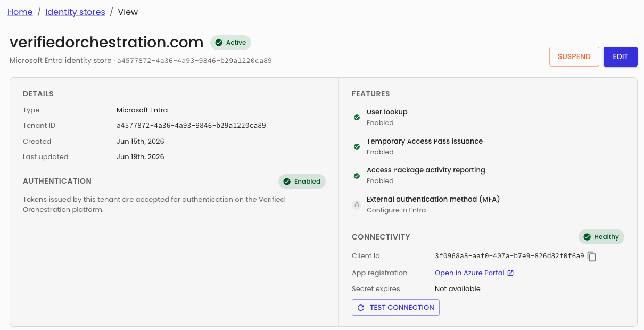The height and width of the screenshot is (330, 644).
Task: Click the FEATURES section heading
Action: (371, 94)
